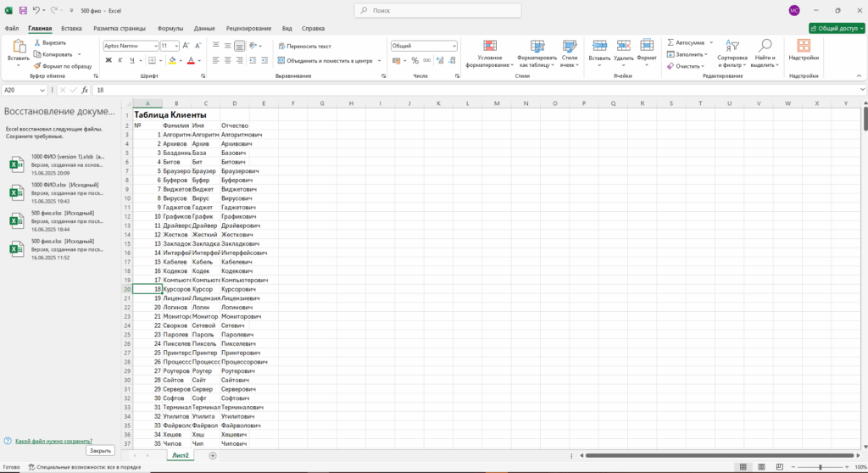868x473 pixels.
Task: Toggle the bottom vertical alignment button
Action: tap(239, 46)
